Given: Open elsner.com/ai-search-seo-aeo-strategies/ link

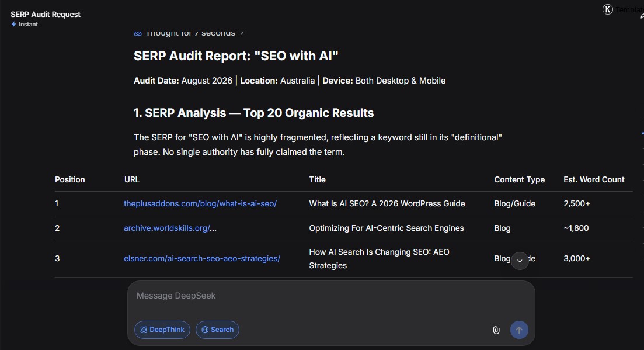Looking at the screenshot, I should pos(201,258).
